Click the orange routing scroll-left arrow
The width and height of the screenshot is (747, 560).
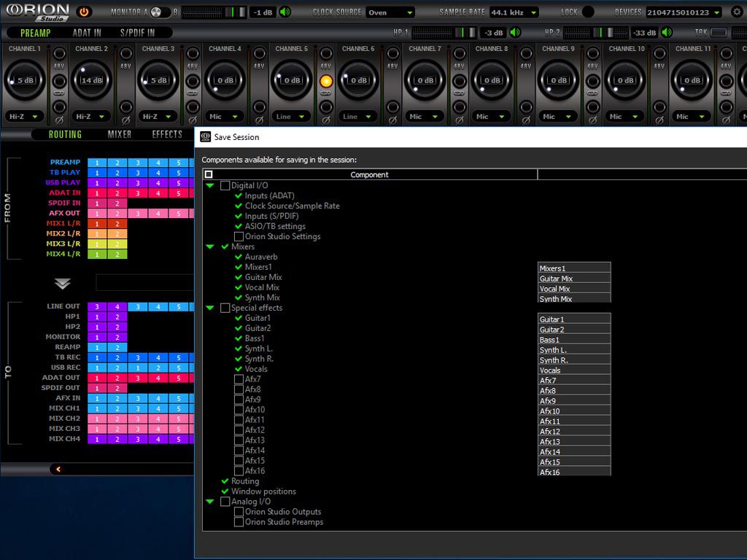coord(58,469)
